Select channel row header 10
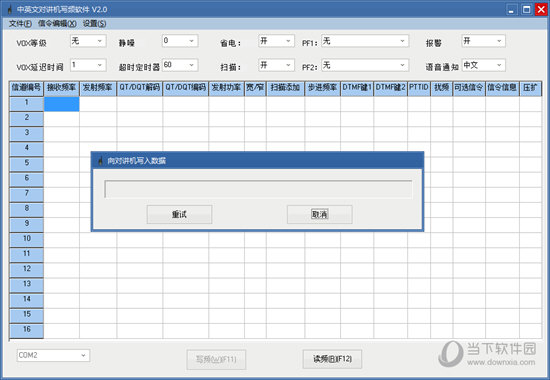Viewport: 550px width, 380px height. [26, 240]
